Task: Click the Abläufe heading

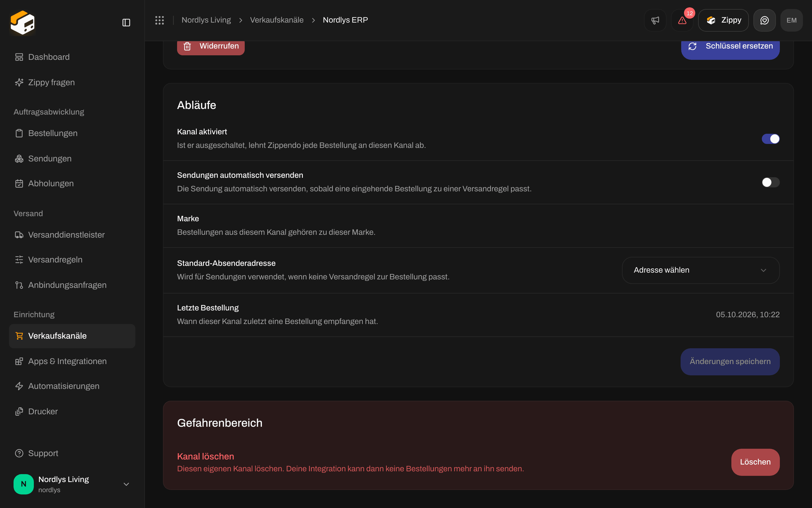Action: point(197,105)
